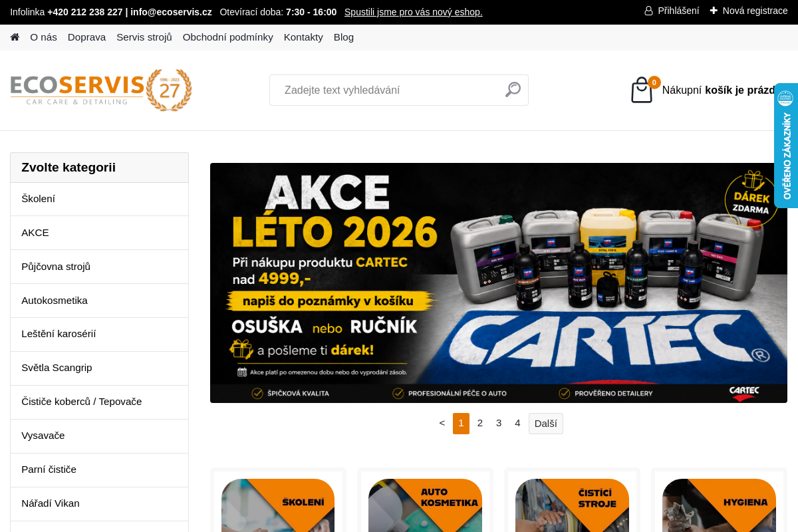The width and height of the screenshot is (798, 532).
Task: Open the Autokosmetika category
Action: 100,301
